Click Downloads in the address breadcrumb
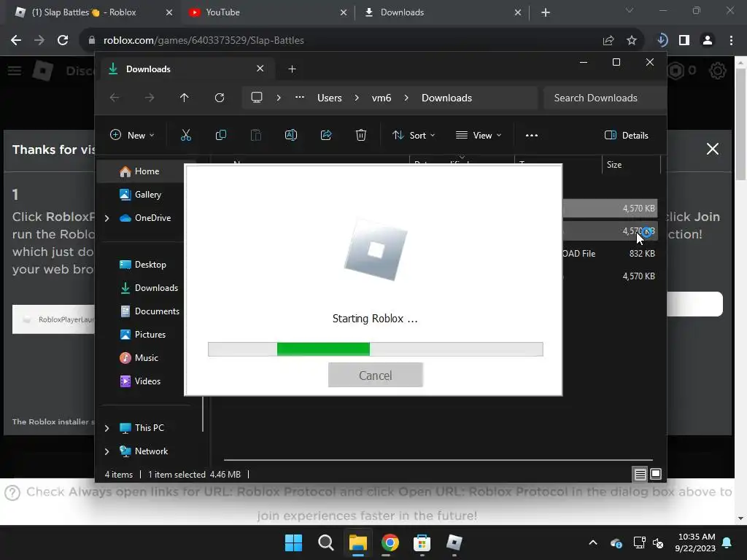Screen dimensions: 747x560 point(447,98)
